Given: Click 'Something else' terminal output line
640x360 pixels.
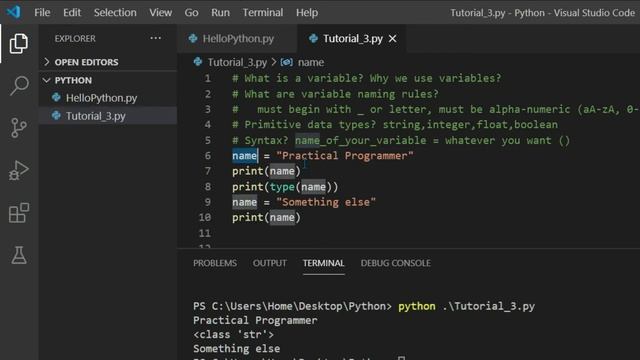Looking at the screenshot, I should 237,349.
